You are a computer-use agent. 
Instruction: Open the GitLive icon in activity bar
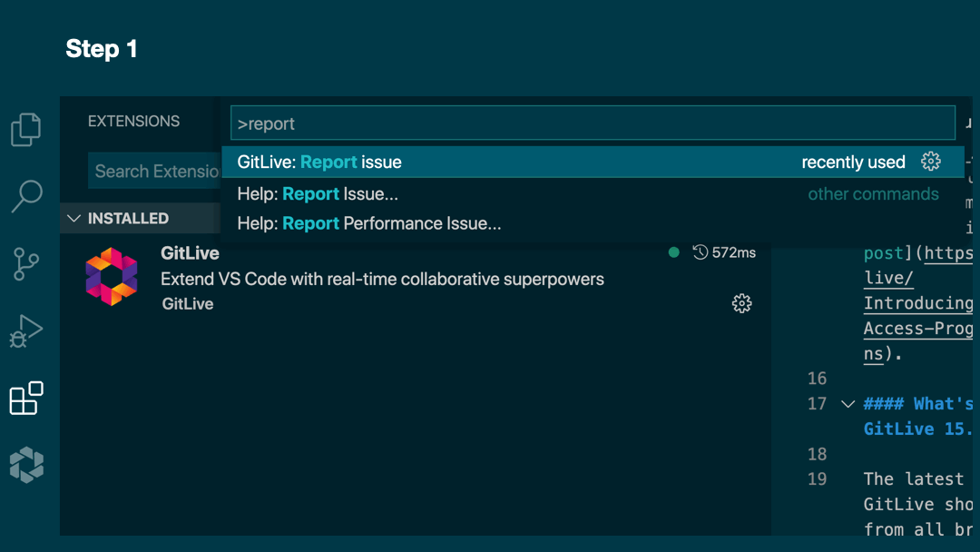point(27,465)
